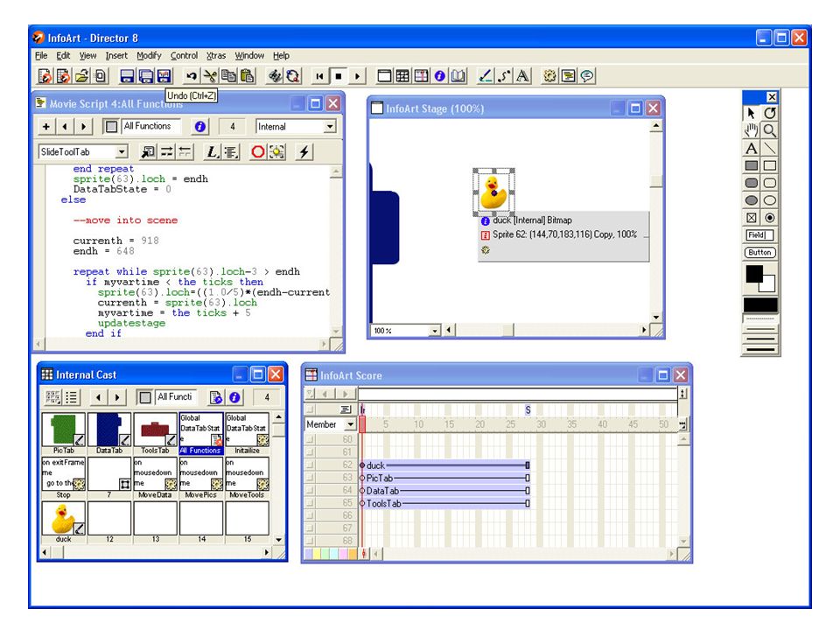Click New Script plus button
The image size is (840, 630).
pyautogui.click(x=46, y=126)
